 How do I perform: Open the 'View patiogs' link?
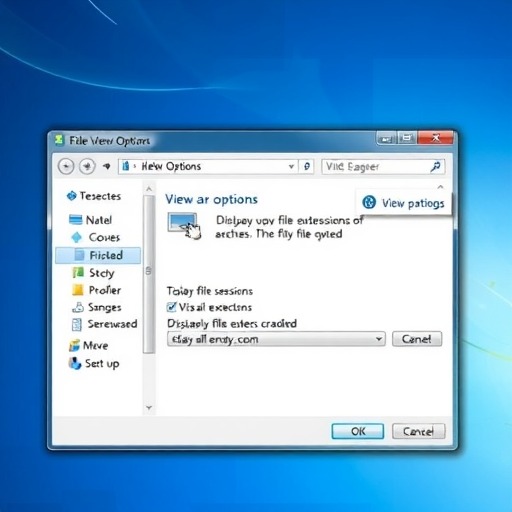click(413, 203)
